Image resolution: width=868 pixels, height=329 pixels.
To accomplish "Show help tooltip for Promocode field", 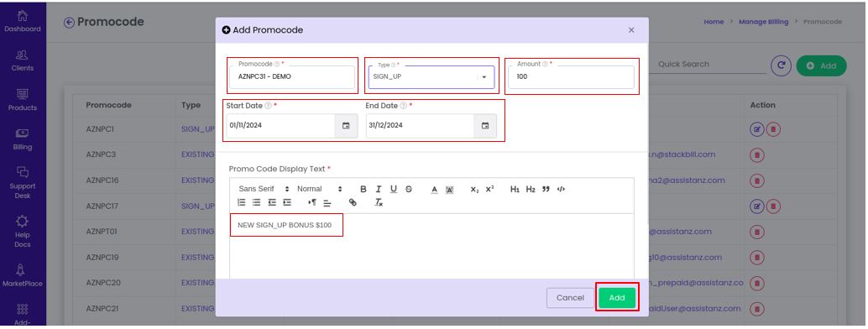I will (277, 65).
